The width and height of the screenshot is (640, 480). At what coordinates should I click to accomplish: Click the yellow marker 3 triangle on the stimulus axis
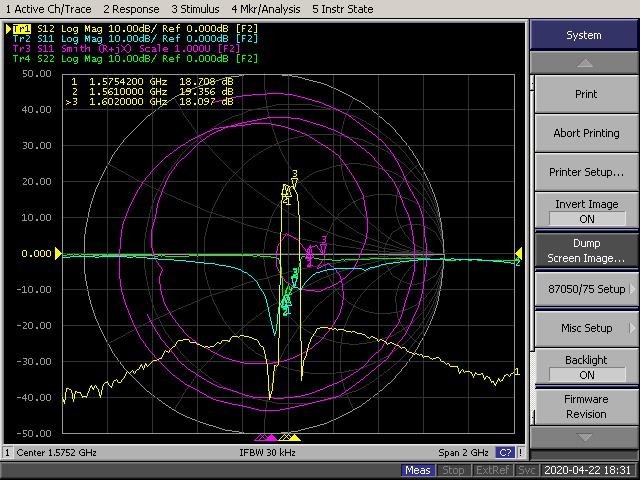(x=295, y=438)
